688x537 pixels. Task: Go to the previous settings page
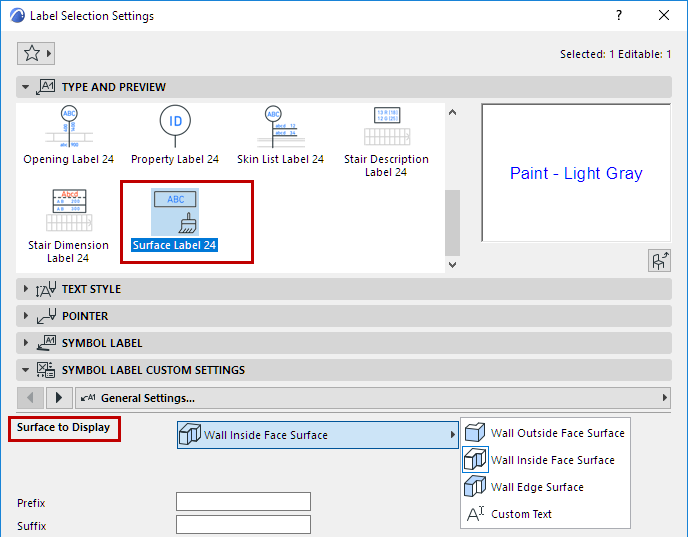(30, 398)
